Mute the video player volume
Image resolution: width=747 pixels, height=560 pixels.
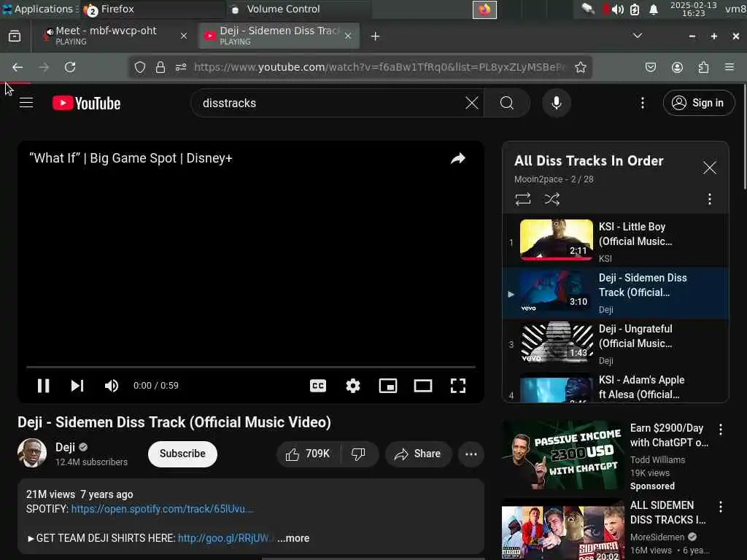pyautogui.click(x=112, y=385)
